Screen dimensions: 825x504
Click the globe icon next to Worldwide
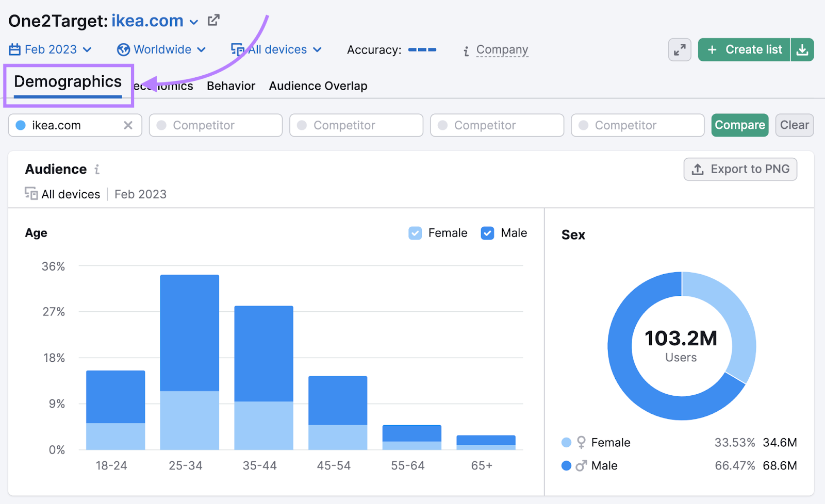coord(123,49)
